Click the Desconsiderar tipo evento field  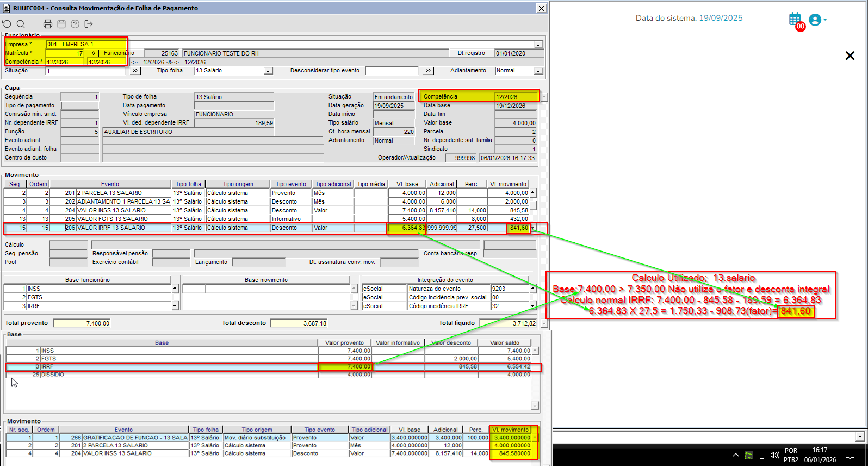(392, 71)
